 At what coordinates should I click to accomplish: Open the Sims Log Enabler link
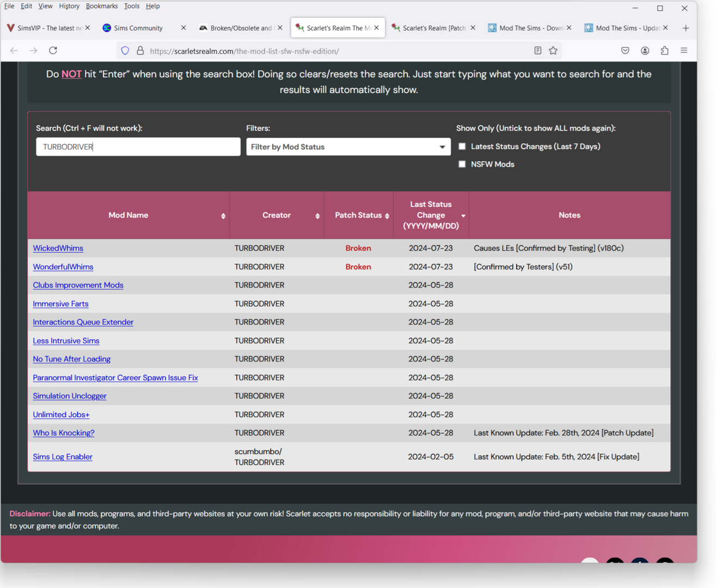click(x=63, y=457)
